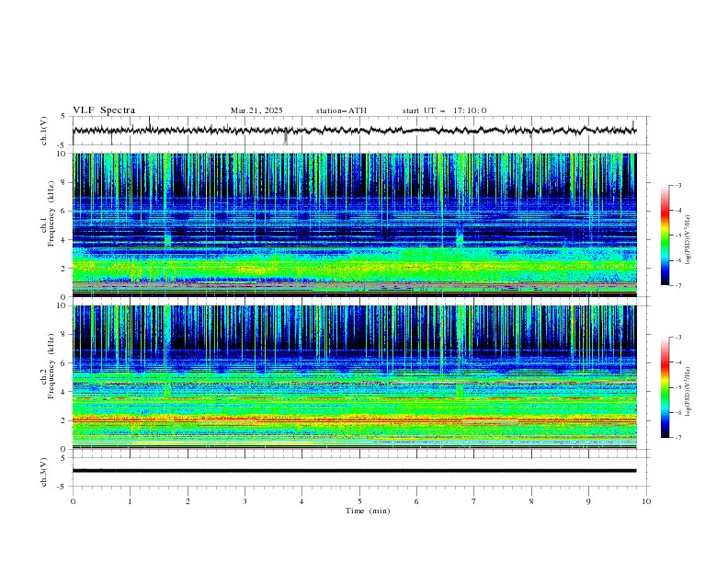Click the "VLF Spectra" plot title
728x563 pixels.
coord(104,110)
